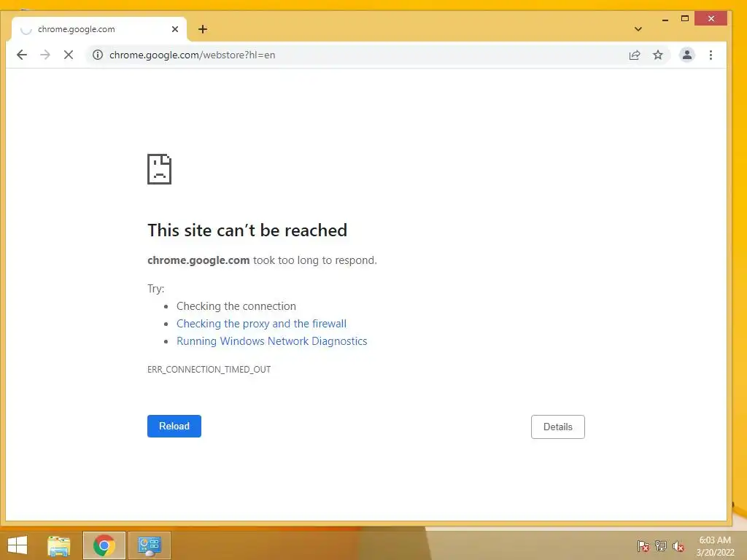Open Checking the proxy and firewall link

262,324
